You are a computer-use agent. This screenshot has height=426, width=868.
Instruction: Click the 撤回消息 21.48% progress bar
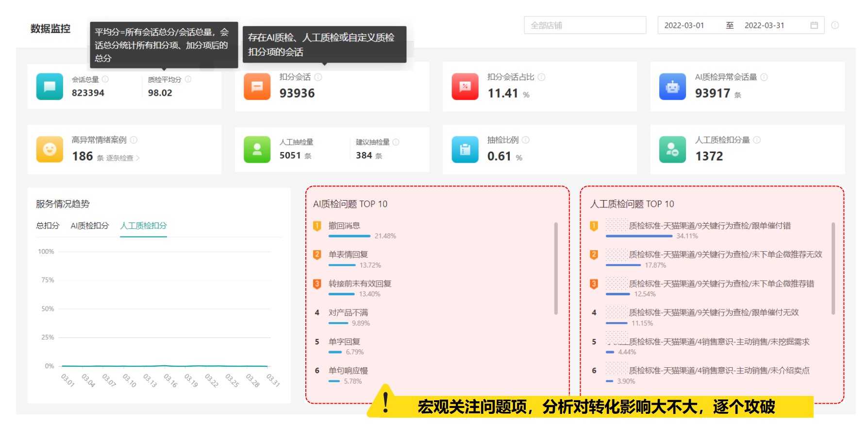point(350,236)
